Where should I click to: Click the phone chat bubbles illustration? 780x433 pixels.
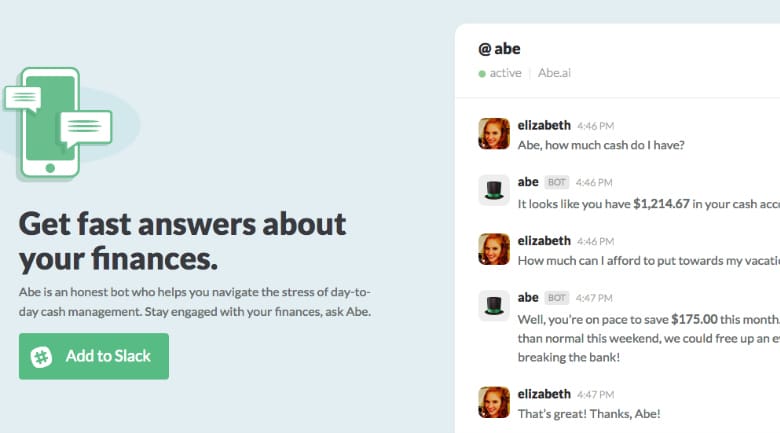(x=58, y=124)
